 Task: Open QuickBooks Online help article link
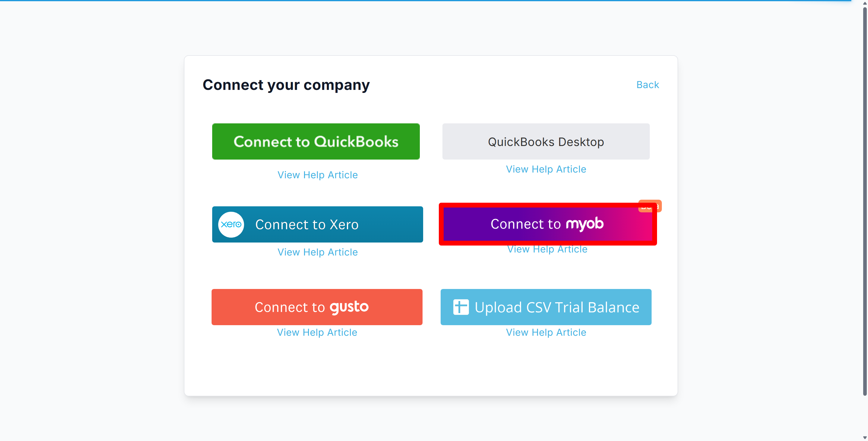(317, 175)
